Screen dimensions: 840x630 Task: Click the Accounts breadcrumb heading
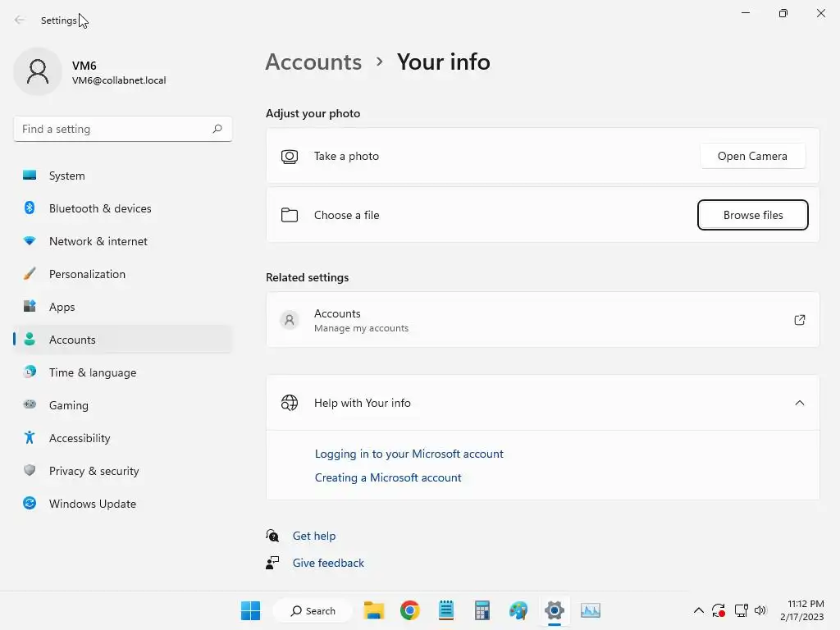click(313, 62)
